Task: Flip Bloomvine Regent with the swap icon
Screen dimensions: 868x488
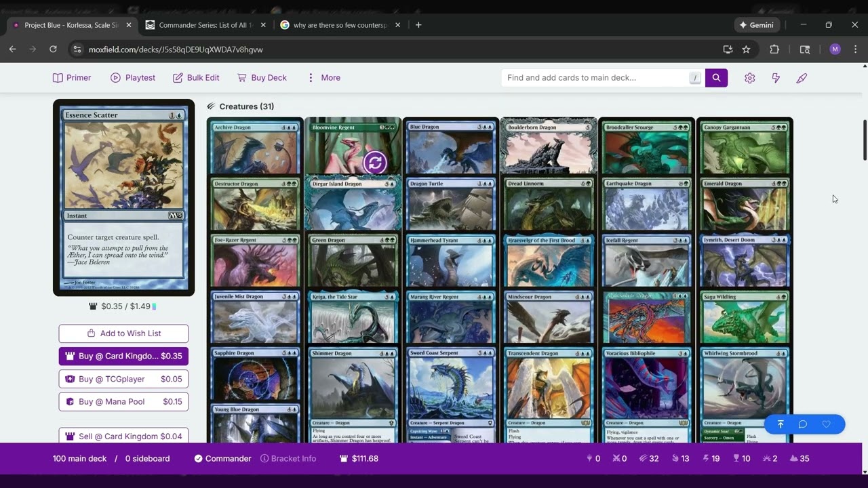Action: click(x=375, y=162)
